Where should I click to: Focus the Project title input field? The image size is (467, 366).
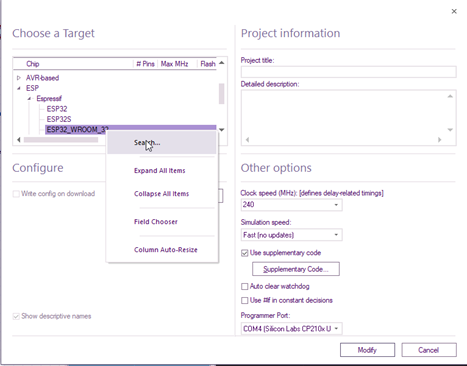coord(348,72)
